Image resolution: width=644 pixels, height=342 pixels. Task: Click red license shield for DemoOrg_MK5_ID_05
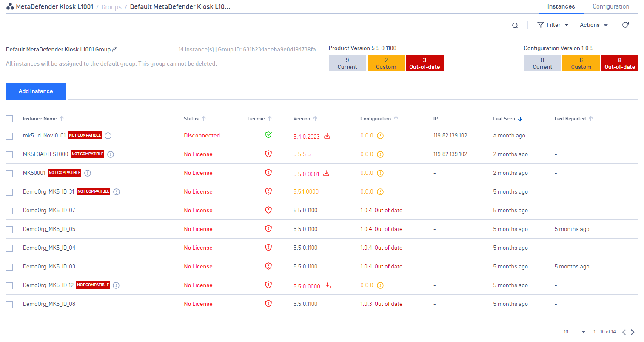[x=268, y=228]
